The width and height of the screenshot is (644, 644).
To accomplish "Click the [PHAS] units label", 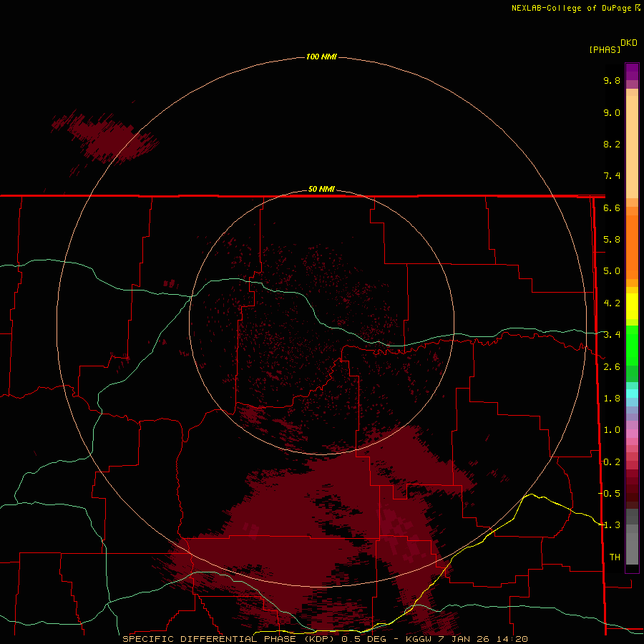I will (x=605, y=50).
